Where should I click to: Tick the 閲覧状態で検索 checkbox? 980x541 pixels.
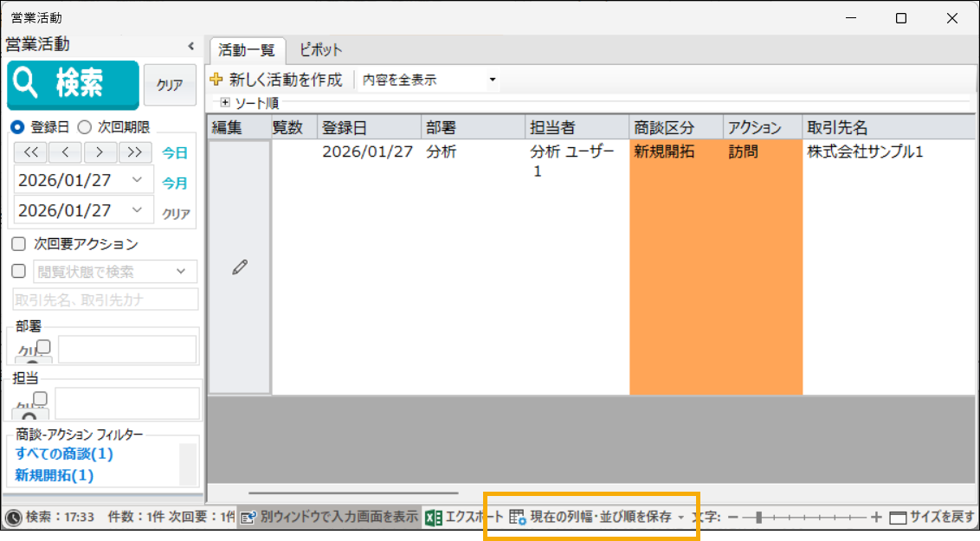19,271
